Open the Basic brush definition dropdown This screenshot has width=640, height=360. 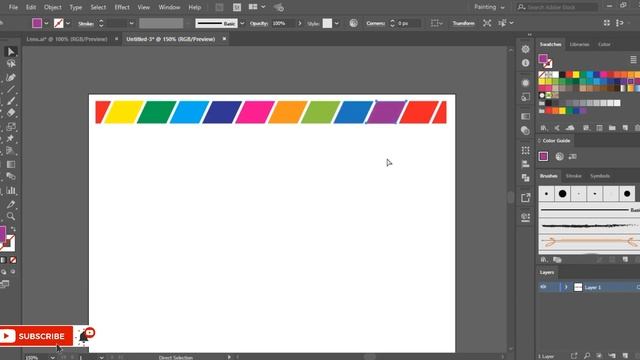pyautogui.click(x=242, y=24)
